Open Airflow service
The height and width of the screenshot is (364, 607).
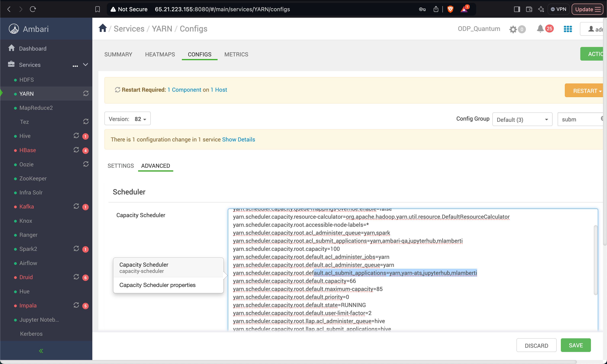[28, 263]
